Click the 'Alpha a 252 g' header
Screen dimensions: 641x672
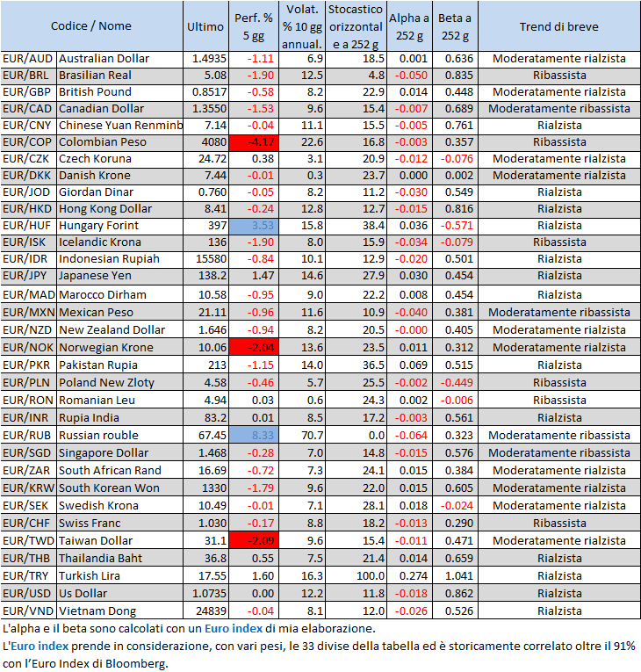click(x=409, y=26)
